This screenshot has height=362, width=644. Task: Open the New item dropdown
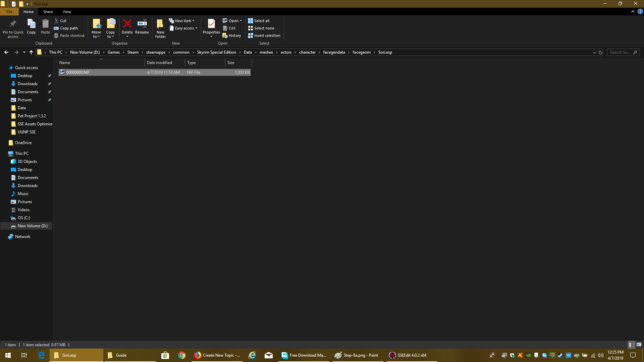point(181,21)
